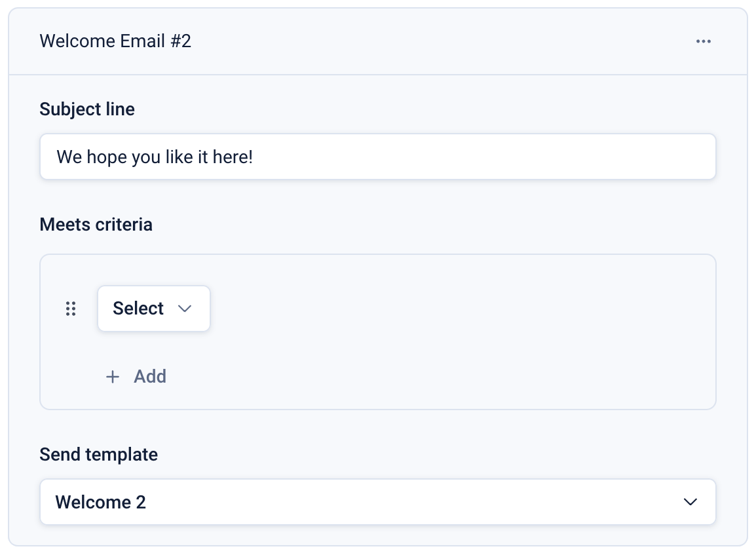Open the three-dot more options menu
756x553 pixels.
[704, 42]
